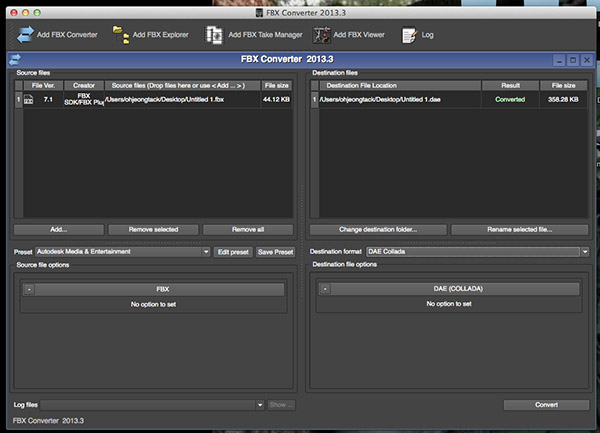Screen dimensions: 600x433
Task: Open the Preset dropdown list
Action: tap(206, 252)
